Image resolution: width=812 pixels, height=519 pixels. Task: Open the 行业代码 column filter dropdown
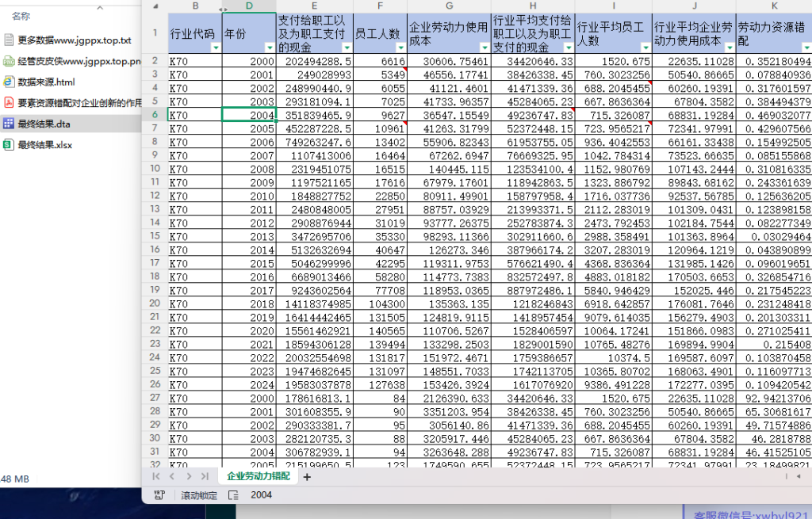(216, 48)
